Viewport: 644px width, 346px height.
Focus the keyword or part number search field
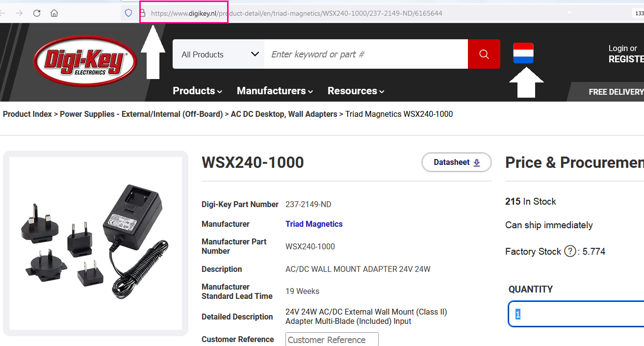(x=366, y=54)
